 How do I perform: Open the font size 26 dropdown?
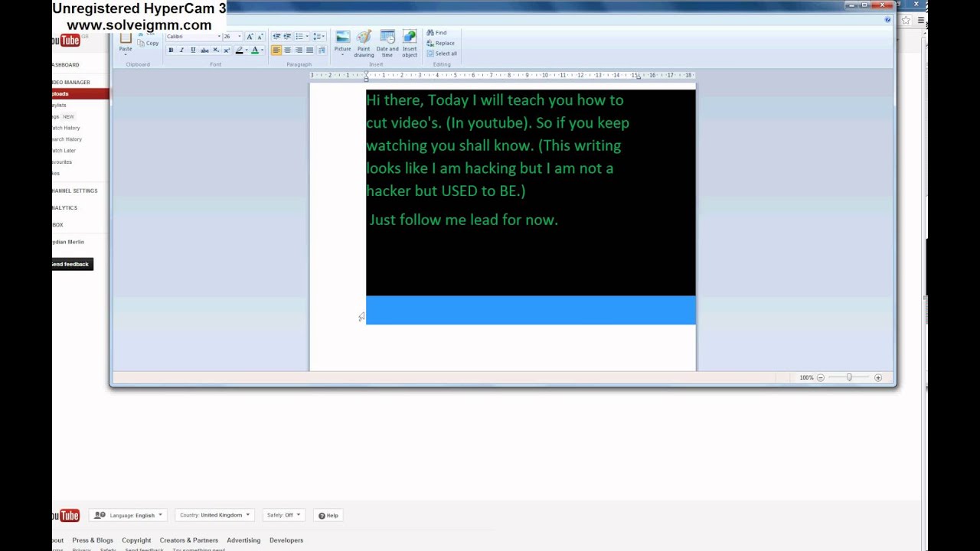[239, 37]
